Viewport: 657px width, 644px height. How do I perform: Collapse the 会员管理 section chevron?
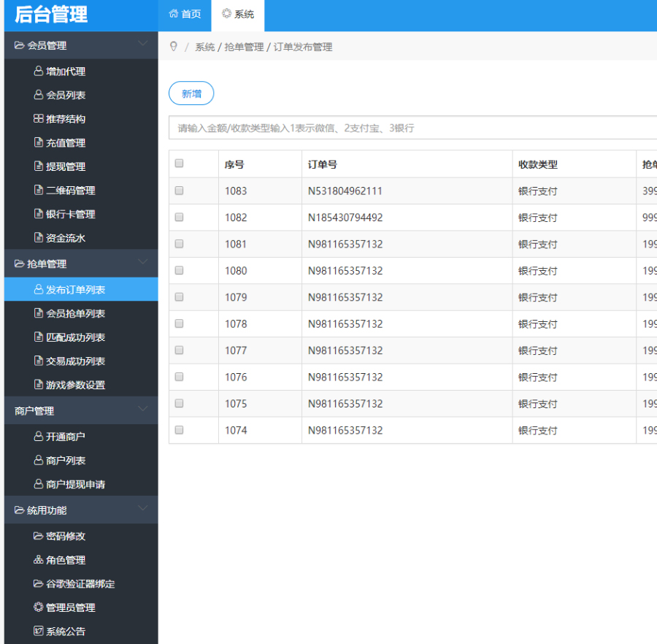click(143, 45)
